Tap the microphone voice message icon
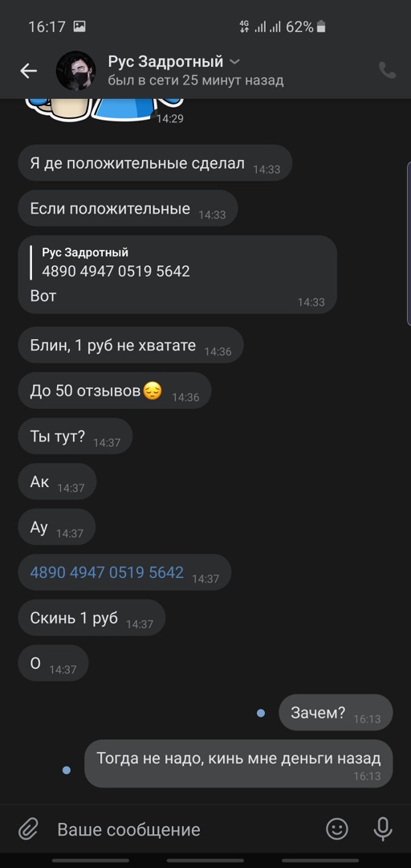 383,829
